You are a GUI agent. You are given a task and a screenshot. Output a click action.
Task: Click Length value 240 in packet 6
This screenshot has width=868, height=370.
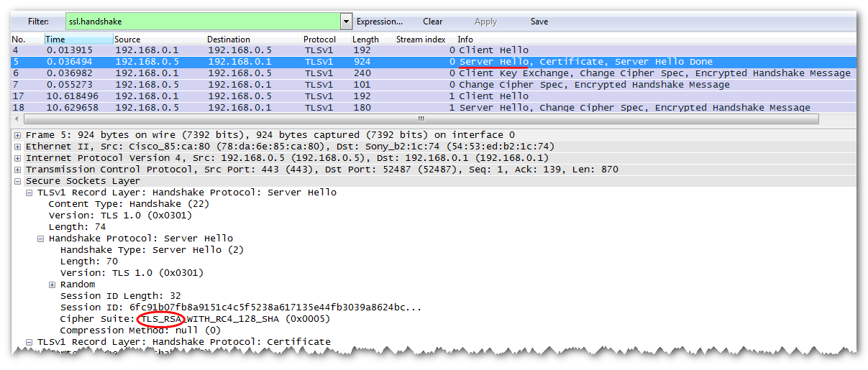(x=362, y=73)
